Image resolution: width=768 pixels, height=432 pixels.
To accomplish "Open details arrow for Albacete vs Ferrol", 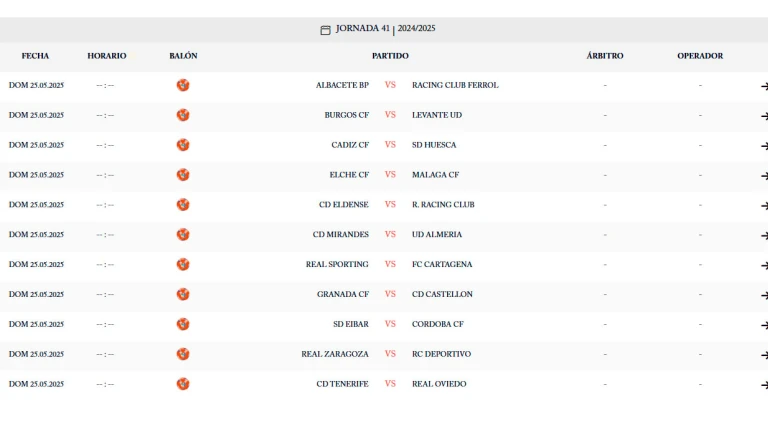I will 764,86.
